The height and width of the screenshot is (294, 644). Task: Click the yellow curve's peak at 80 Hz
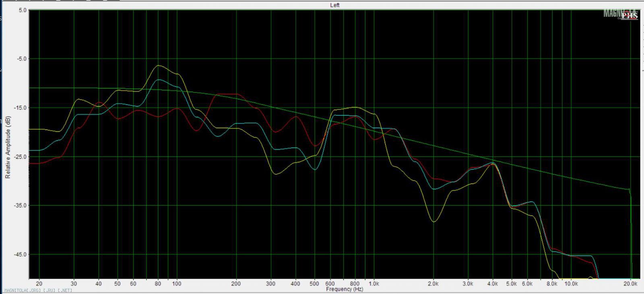click(159, 66)
